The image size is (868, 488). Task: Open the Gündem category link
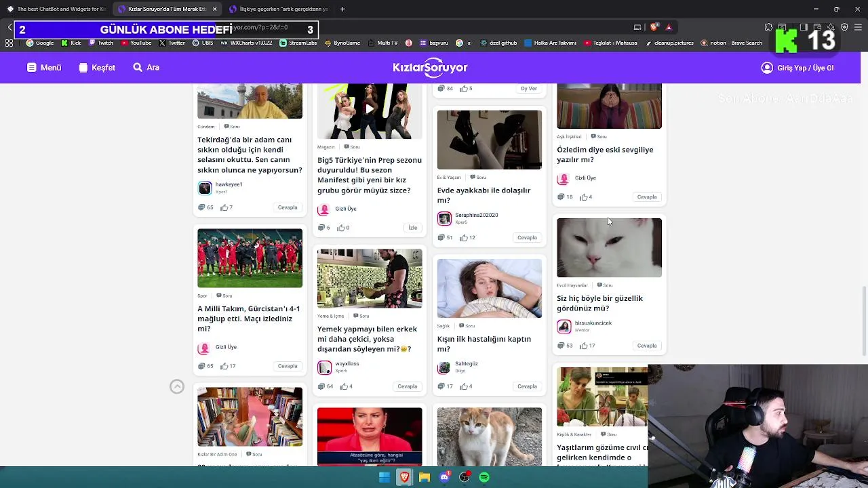coord(206,127)
